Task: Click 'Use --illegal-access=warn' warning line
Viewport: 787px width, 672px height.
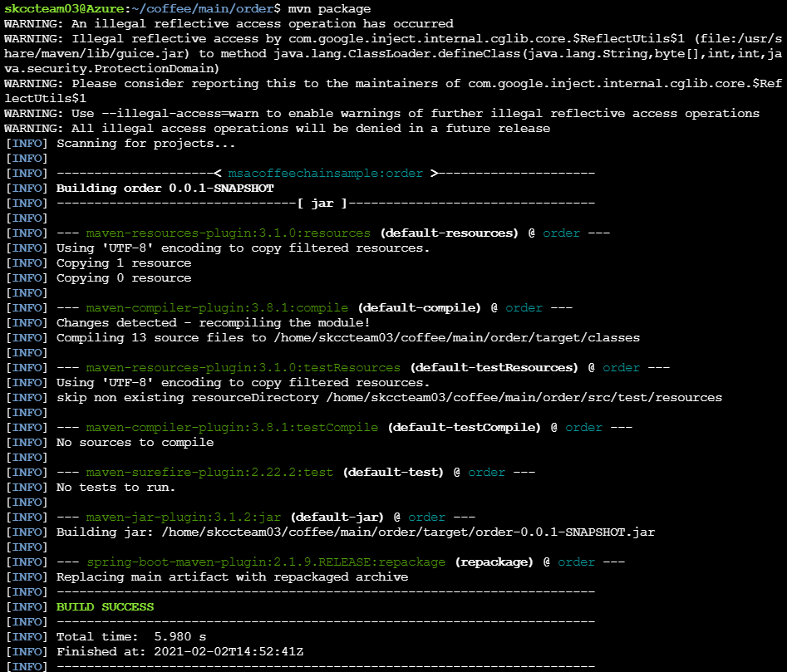Action: tap(381, 114)
